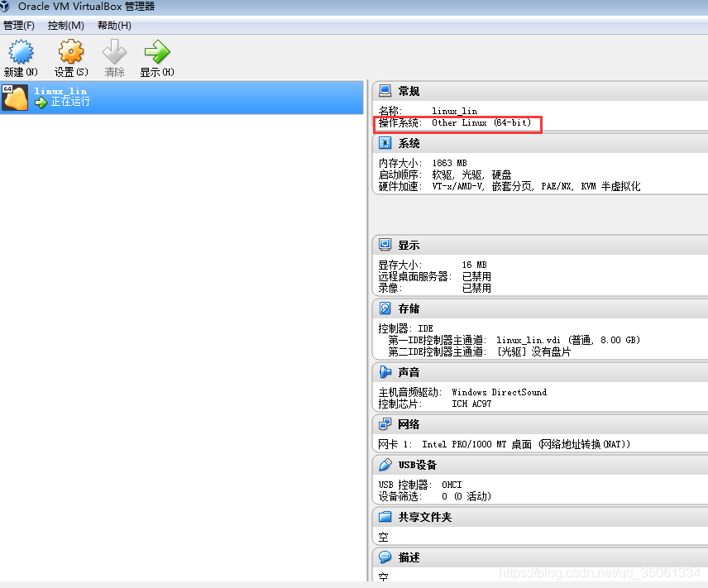Open the 帮助(H) menu

tap(114, 26)
